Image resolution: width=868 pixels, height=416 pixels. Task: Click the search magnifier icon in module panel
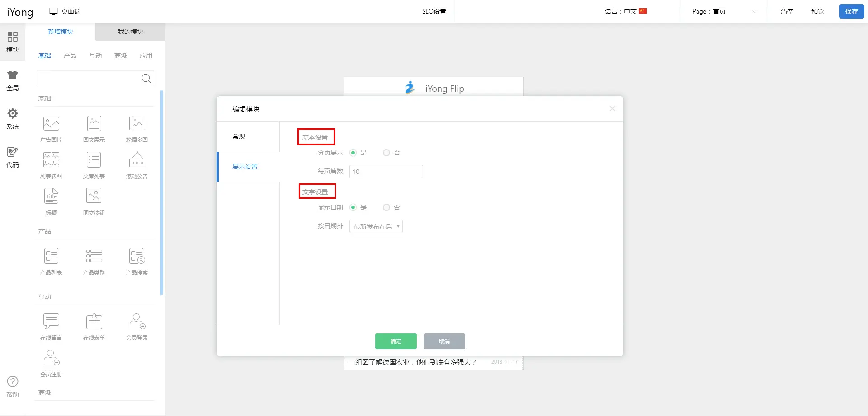pyautogui.click(x=146, y=79)
